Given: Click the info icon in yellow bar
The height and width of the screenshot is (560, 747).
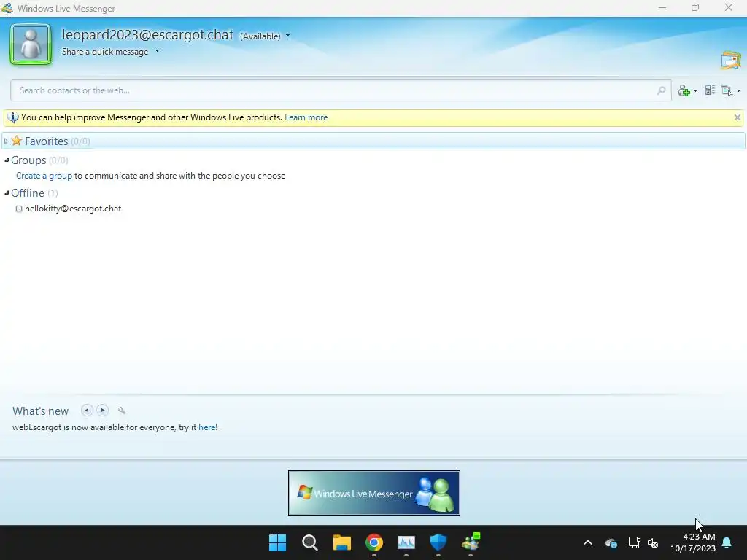Looking at the screenshot, I should [x=13, y=117].
